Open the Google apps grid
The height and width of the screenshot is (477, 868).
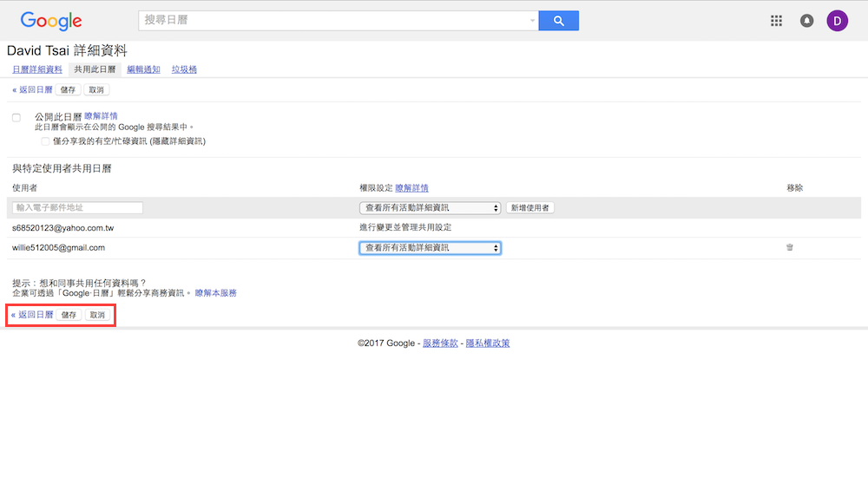click(777, 21)
